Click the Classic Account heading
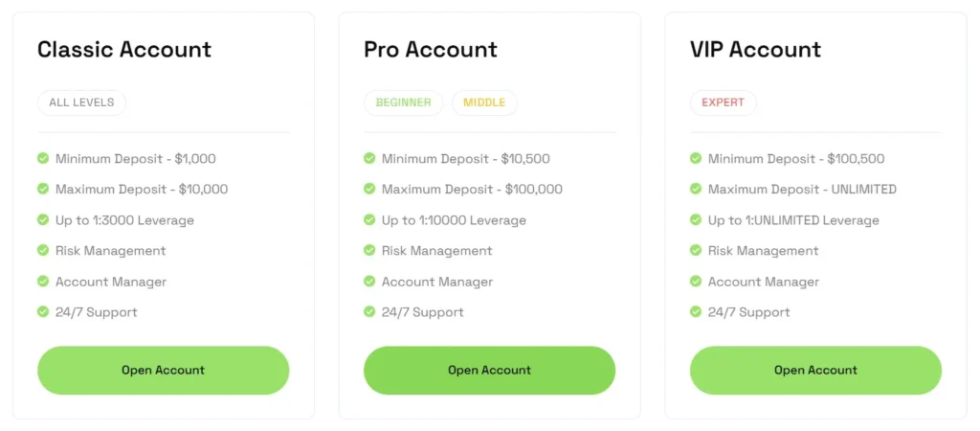This screenshot has height=431, width=980. (x=124, y=50)
